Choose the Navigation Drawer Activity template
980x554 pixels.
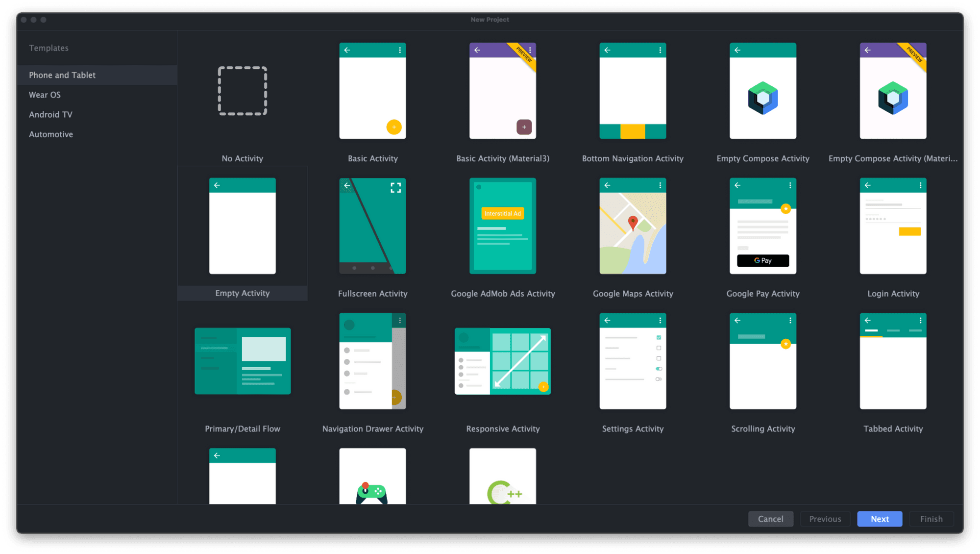pyautogui.click(x=372, y=361)
